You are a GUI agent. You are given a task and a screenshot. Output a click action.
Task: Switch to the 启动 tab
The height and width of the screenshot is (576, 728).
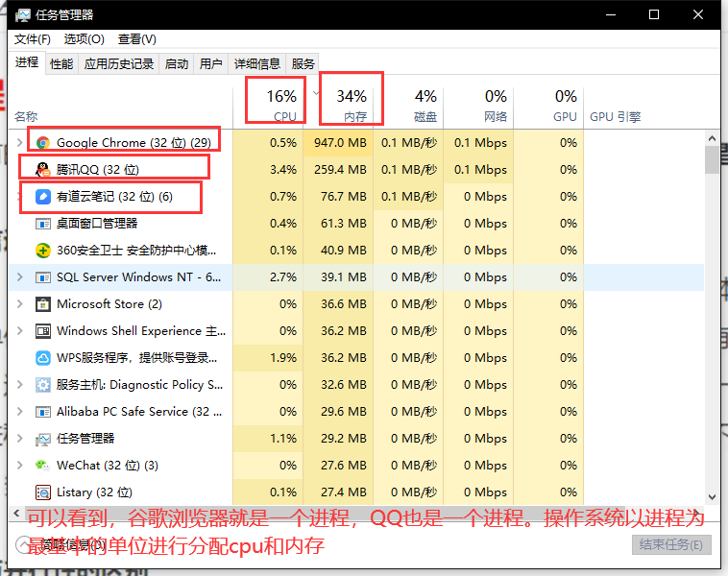(177, 64)
